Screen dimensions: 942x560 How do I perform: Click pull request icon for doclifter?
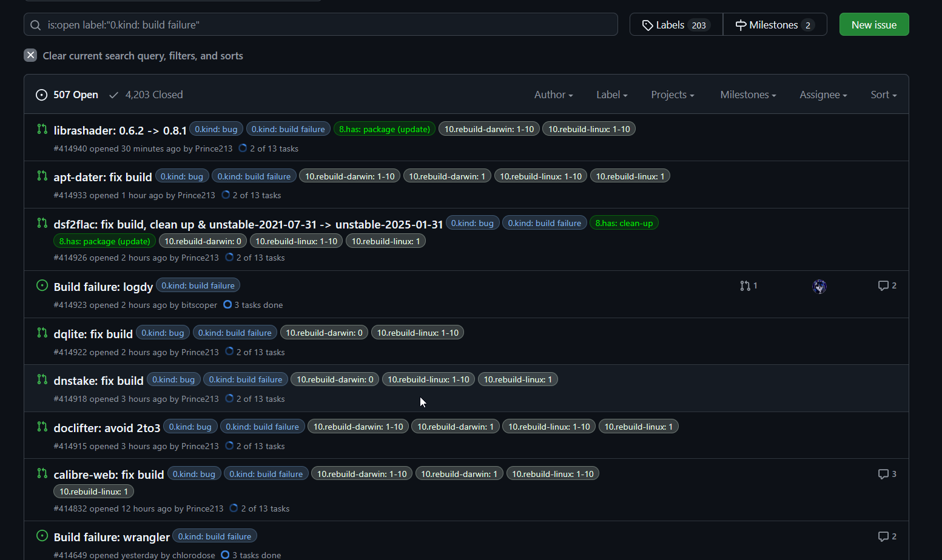click(42, 426)
